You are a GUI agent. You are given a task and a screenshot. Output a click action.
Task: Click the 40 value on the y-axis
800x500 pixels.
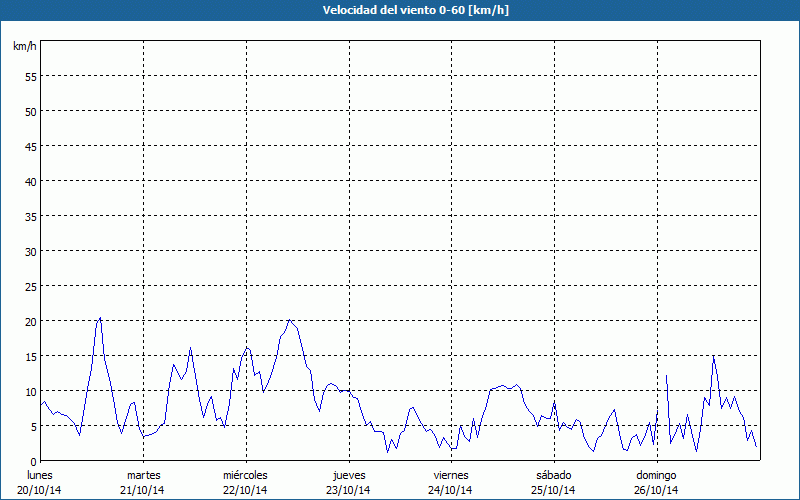coord(31,181)
